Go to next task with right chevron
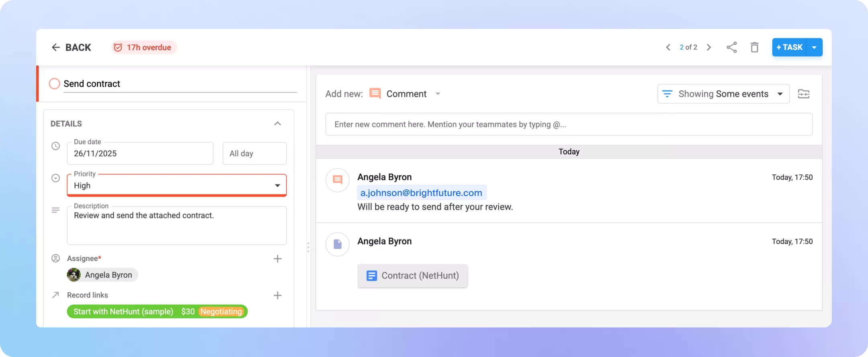 point(709,47)
